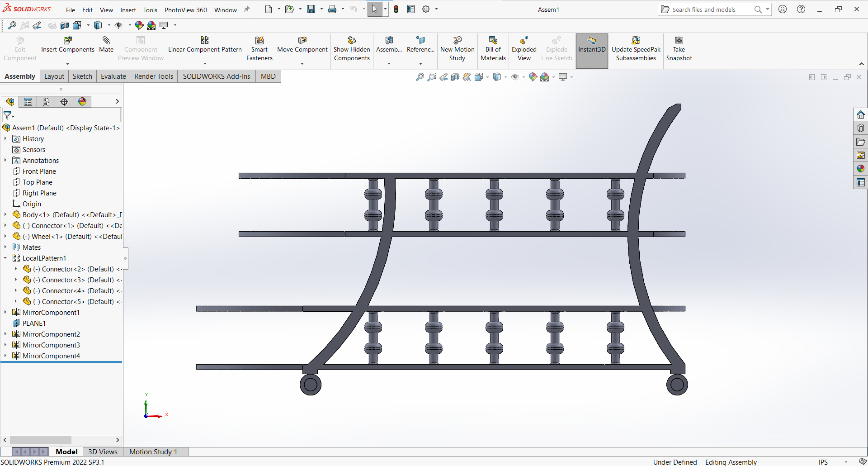This screenshot has height=466, width=868.
Task: Open the Reference Geometry tool
Action: [420, 45]
